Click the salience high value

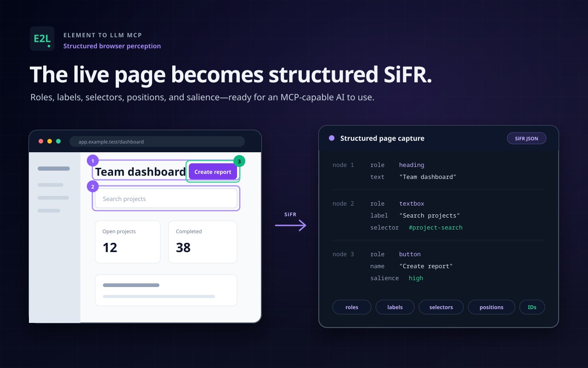pyautogui.click(x=416, y=278)
